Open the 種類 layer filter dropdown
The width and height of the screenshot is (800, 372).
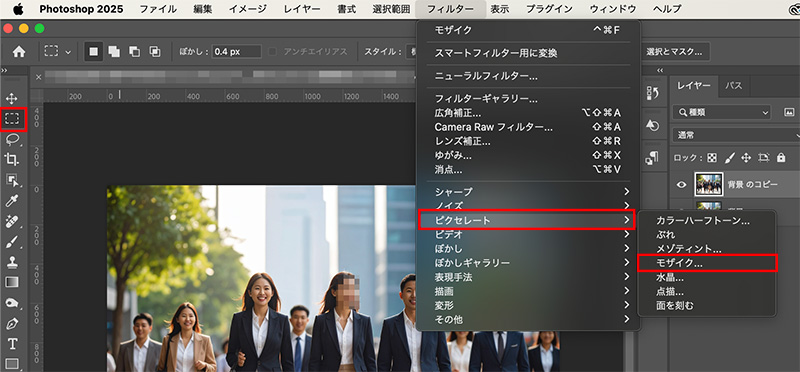(721, 112)
